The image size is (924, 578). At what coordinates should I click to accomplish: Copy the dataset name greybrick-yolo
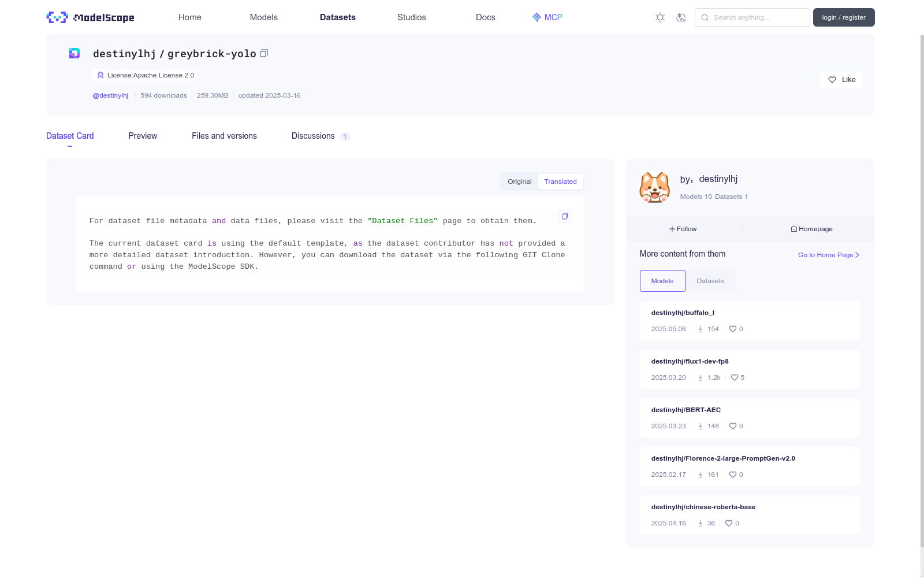click(264, 53)
